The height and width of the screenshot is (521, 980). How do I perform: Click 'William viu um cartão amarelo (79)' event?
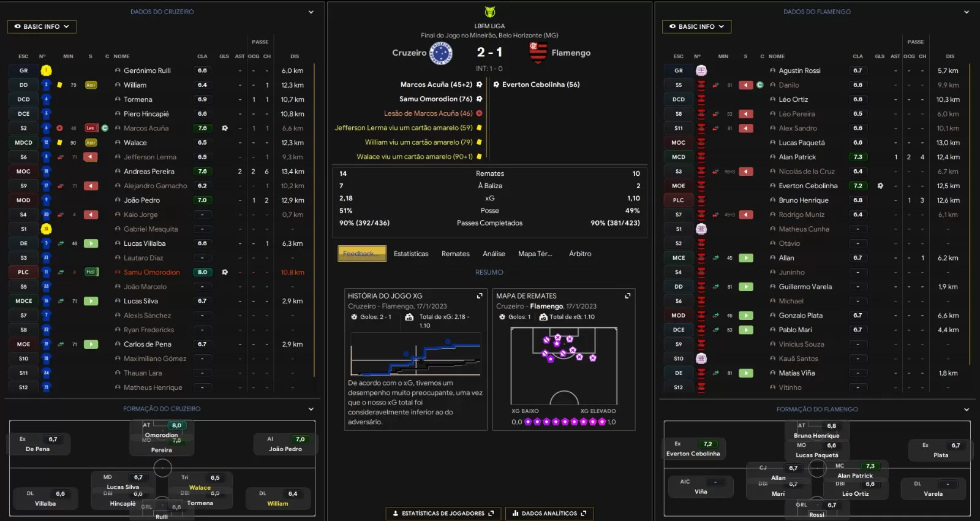(x=419, y=142)
